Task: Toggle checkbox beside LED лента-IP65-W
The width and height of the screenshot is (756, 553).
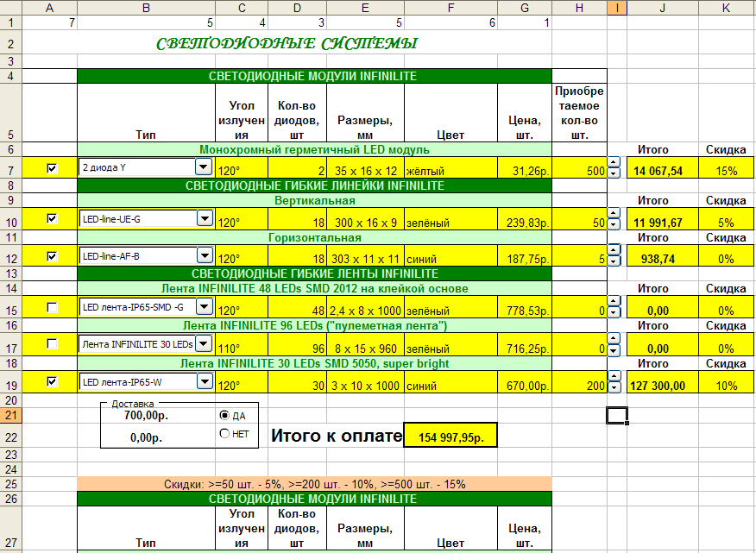Action: tap(52, 381)
